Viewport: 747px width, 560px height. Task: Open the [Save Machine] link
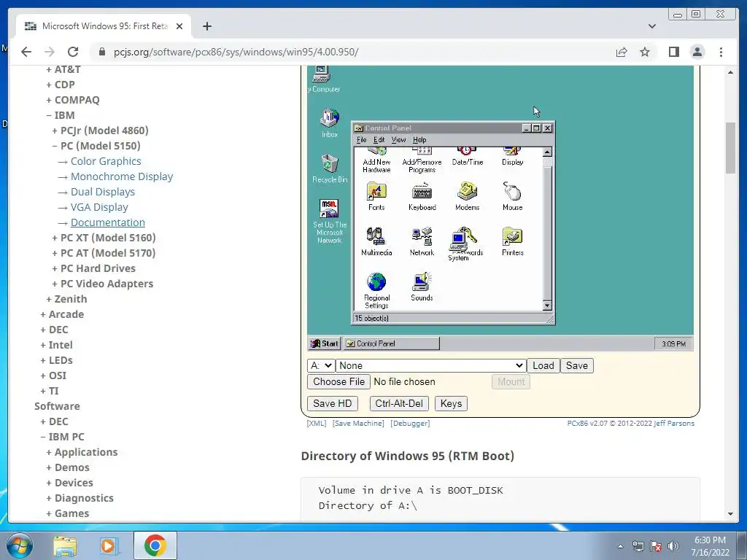[x=358, y=424]
